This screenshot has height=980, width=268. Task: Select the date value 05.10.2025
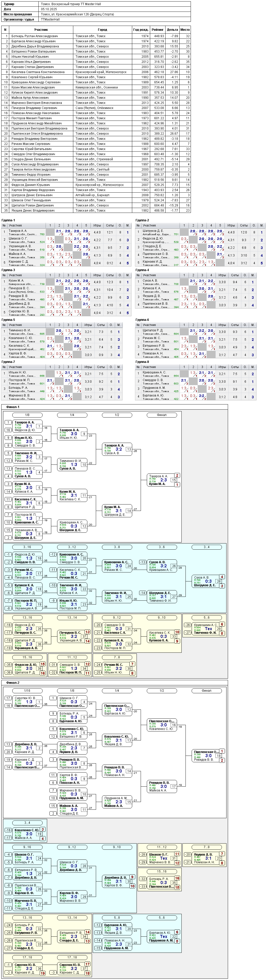point(49,9)
